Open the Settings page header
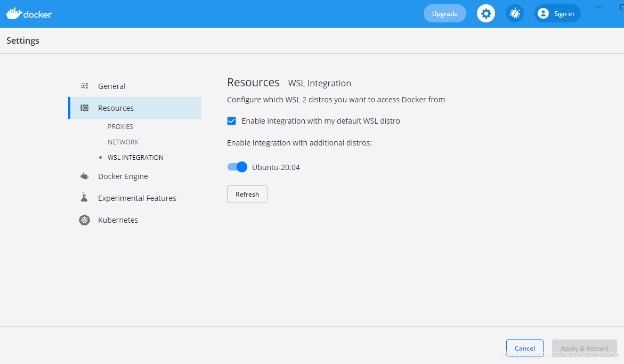 point(23,40)
